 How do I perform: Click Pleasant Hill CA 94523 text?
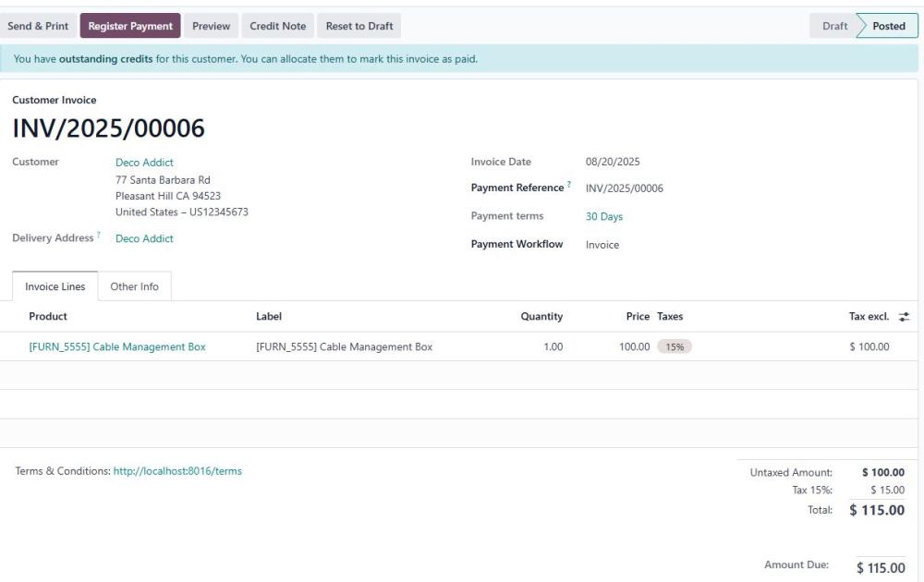pos(168,196)
